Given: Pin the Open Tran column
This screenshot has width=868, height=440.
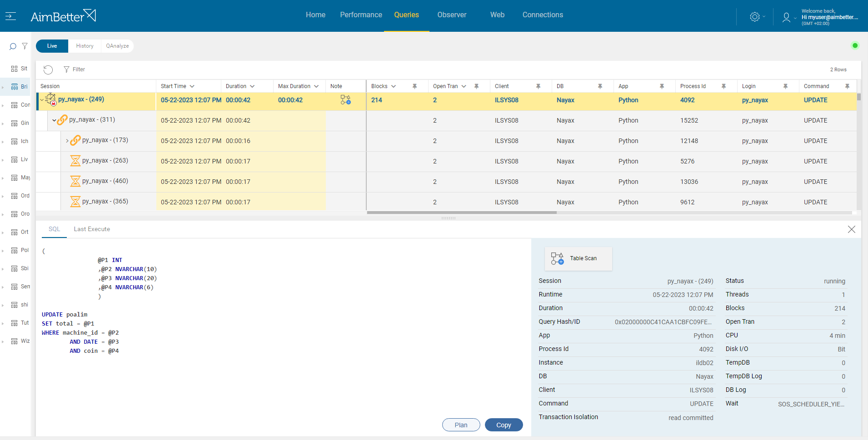Looking at the screenshot, I should [477, 86].
